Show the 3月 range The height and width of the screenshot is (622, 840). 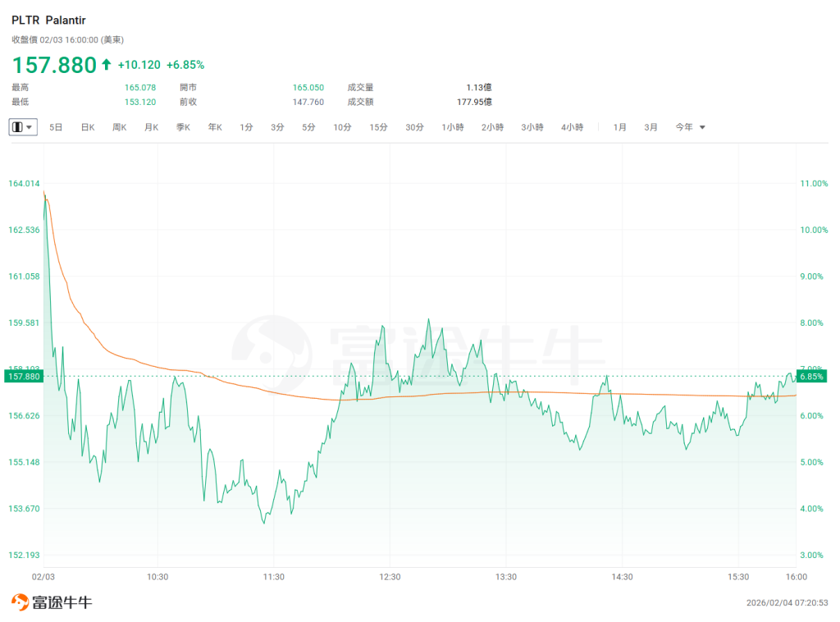coord(651,127)
